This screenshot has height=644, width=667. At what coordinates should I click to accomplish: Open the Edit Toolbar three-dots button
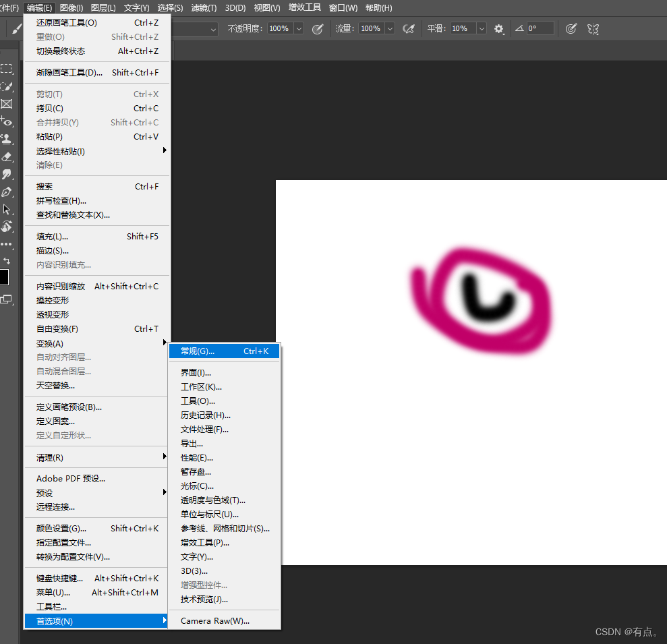[6, 244]
